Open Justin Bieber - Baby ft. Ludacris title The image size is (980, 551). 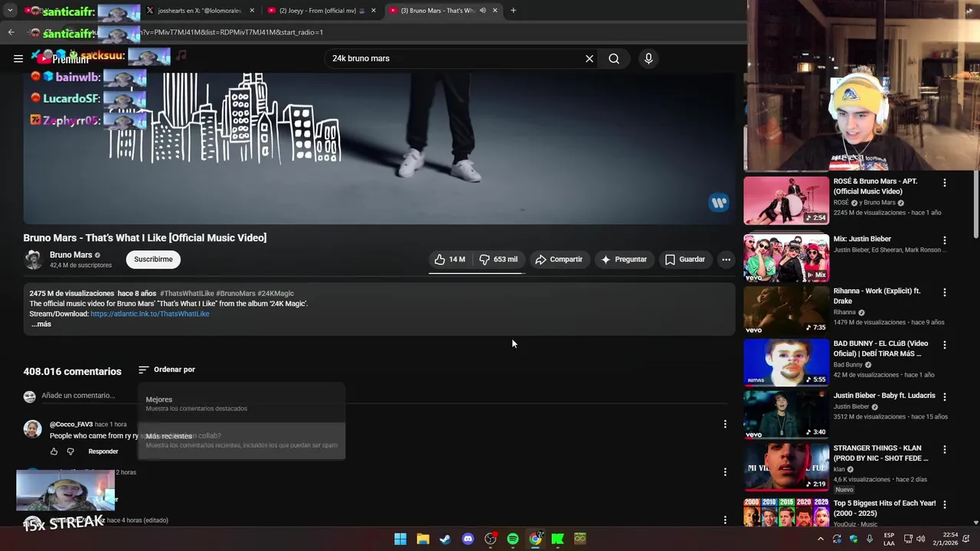pos(884,396)
